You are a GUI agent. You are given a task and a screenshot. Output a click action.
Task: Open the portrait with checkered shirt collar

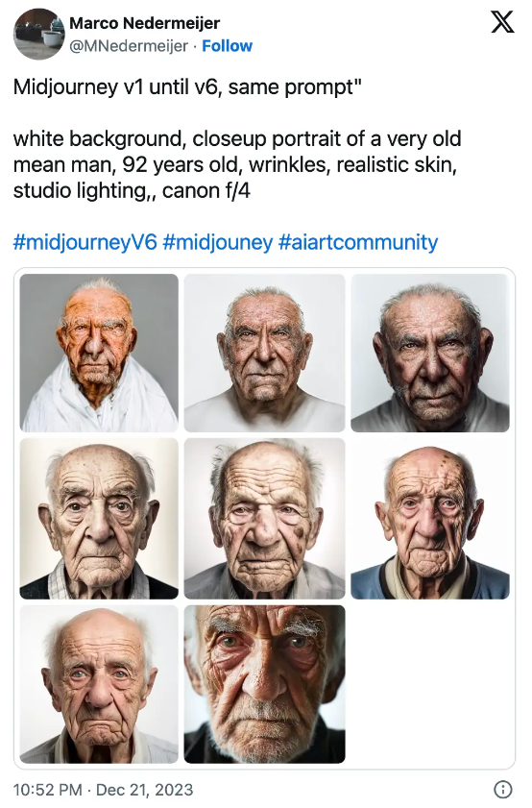tap(99, 519)
